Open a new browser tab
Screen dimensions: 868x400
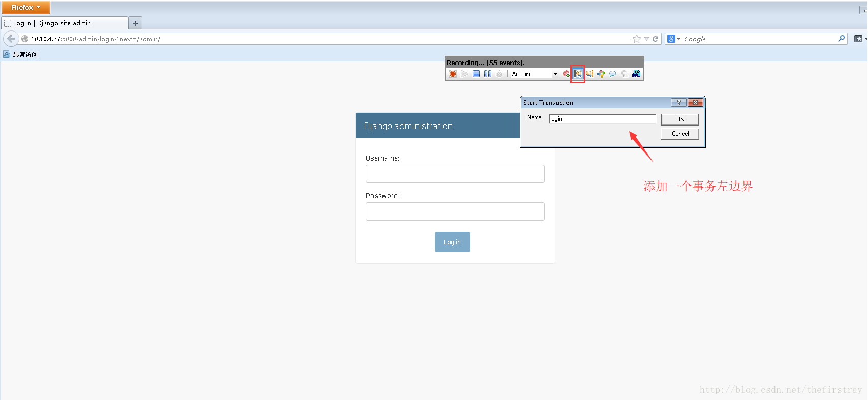(x=135, y=23)
